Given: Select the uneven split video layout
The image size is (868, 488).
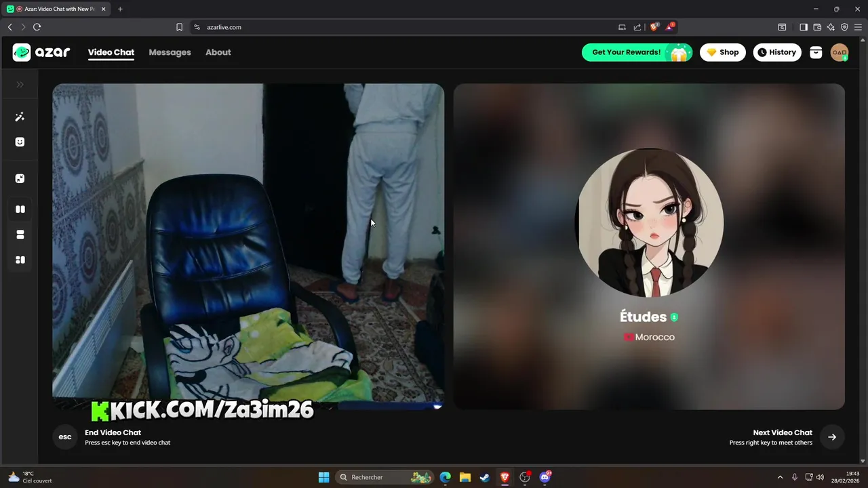Looking at the screenshot, I should point(20,260).
